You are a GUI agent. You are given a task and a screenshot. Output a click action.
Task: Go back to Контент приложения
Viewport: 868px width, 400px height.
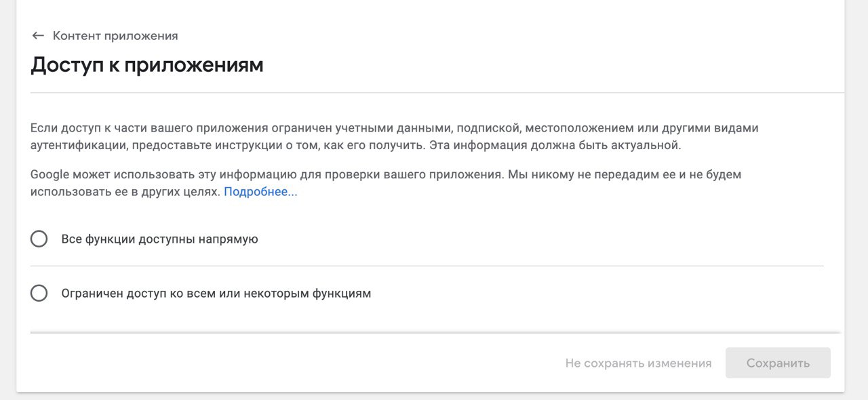click(x=115, y=36)
